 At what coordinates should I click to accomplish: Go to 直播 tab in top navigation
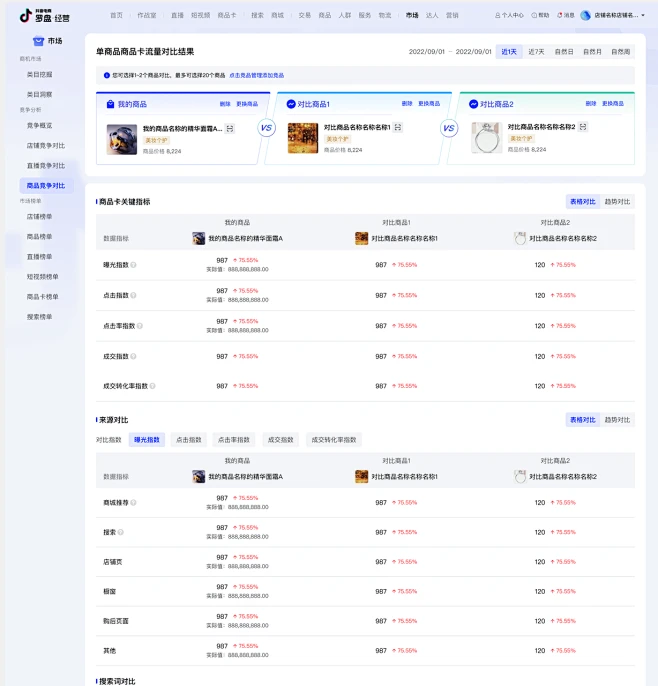tap(177, 16)
